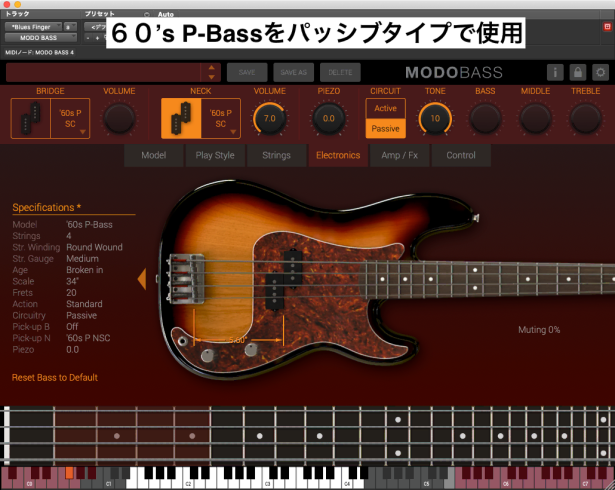Click the 'Medium' string gauge value
The image size is (615, 490).
click(82, 259)
